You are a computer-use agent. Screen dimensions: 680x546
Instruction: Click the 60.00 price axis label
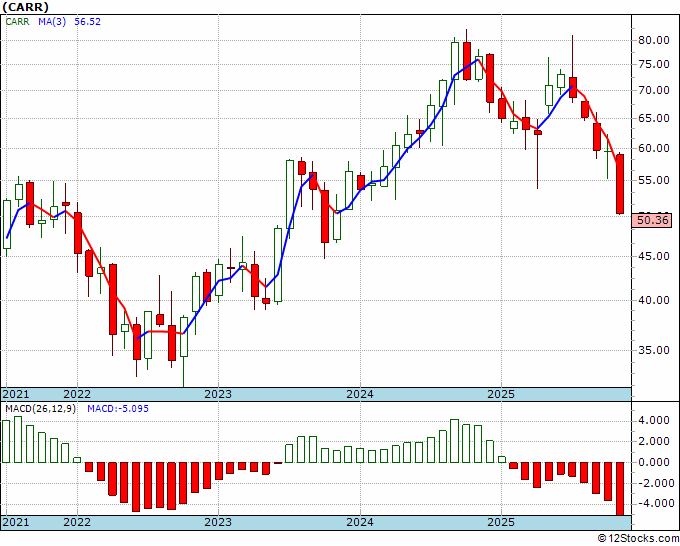click(654, 148)
